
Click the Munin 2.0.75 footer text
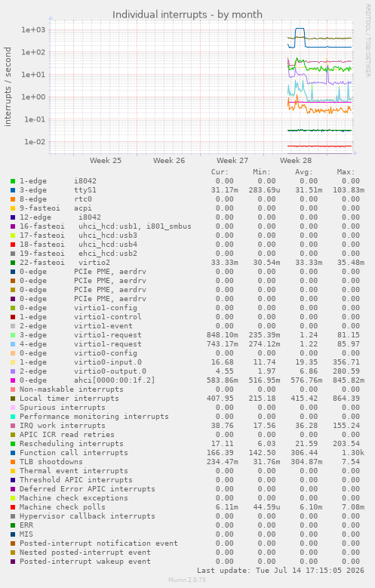(x=187, y=580)
